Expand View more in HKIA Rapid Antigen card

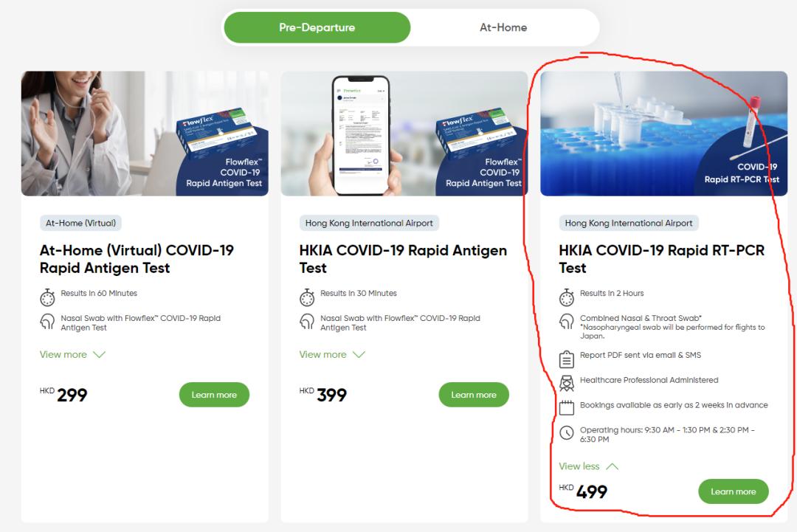(332, 355)
